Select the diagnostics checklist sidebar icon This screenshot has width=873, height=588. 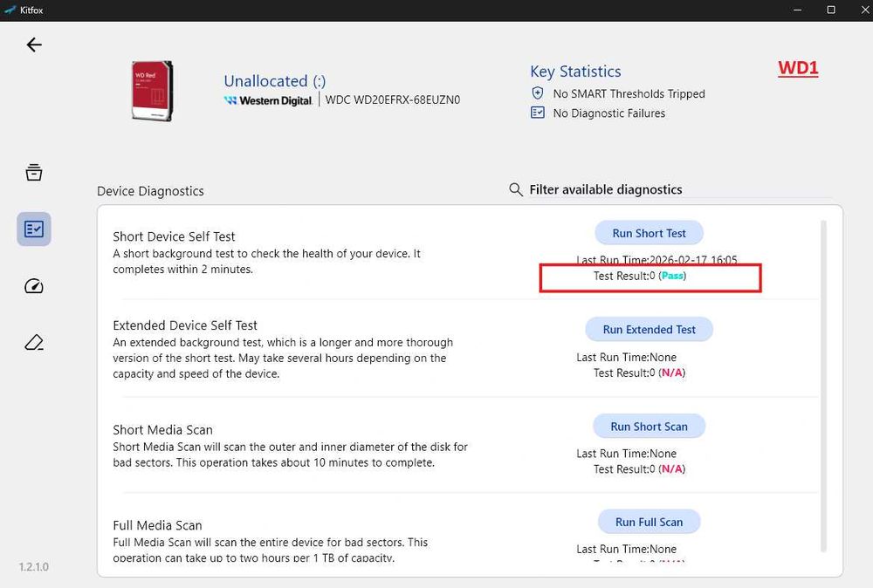click(x=34, y=229)
